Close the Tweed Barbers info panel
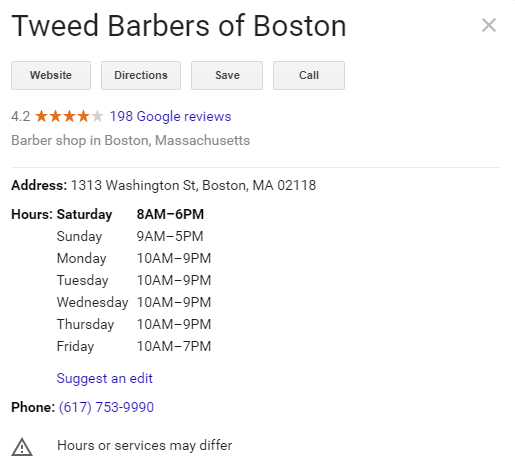The image size is (515, 463). pos(489,25)
